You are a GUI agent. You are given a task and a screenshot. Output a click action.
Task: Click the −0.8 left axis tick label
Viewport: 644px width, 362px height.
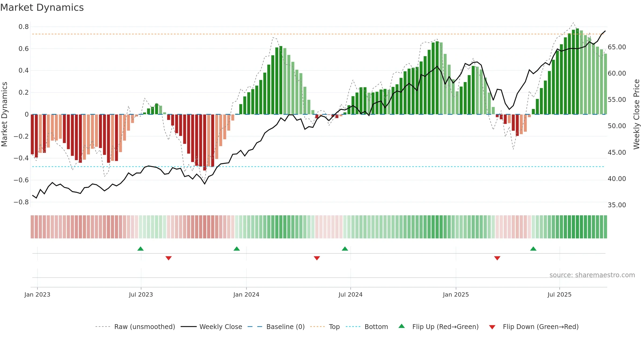pos(21,202)
